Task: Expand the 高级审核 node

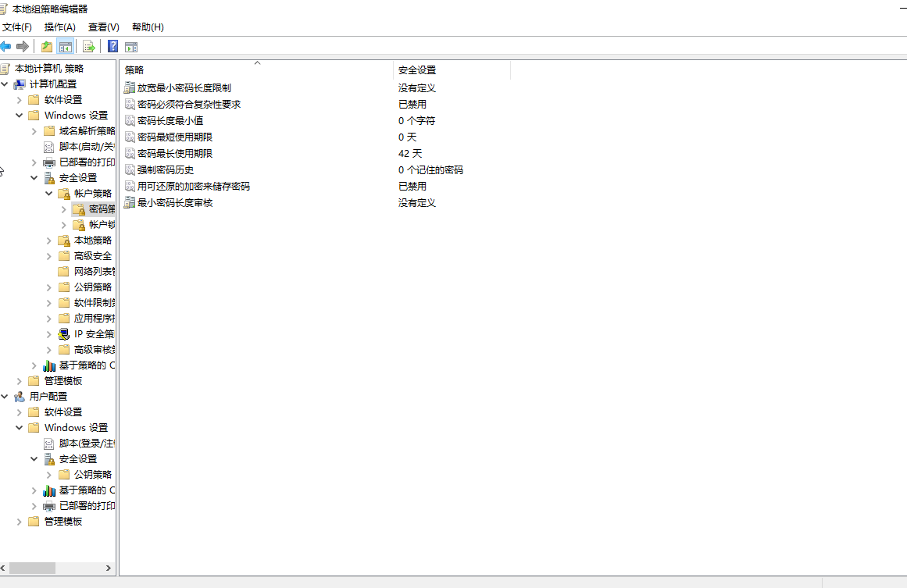Action: click(49, 350)
